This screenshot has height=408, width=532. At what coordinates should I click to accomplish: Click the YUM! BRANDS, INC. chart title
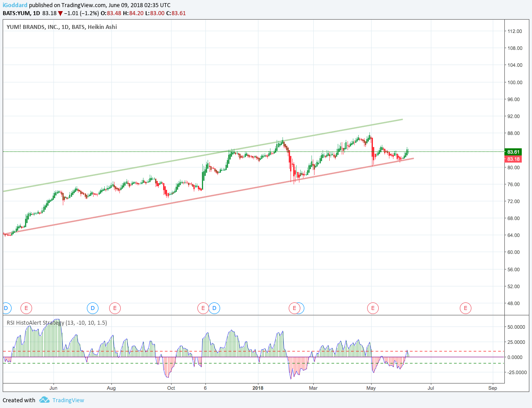[x=62, y=27]
